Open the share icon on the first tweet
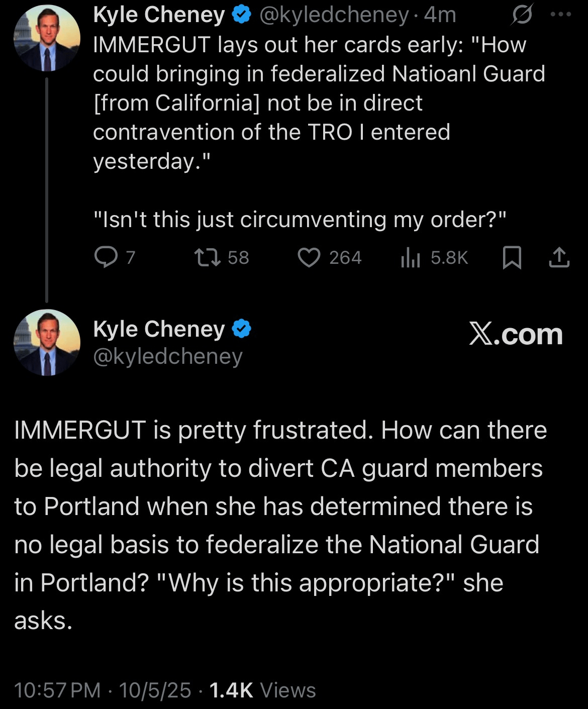 [x=559, y=258]
